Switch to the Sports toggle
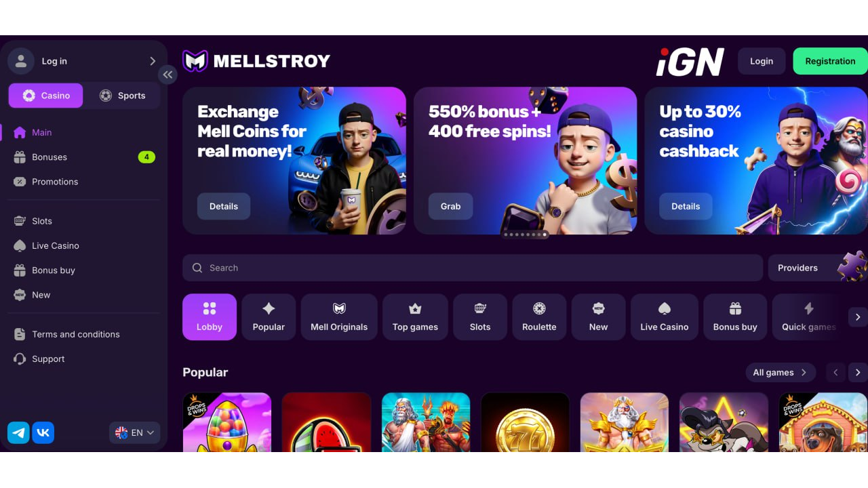The width and height of the screenshot is (868, 488). pyautogui.click(x=122, y=96)
